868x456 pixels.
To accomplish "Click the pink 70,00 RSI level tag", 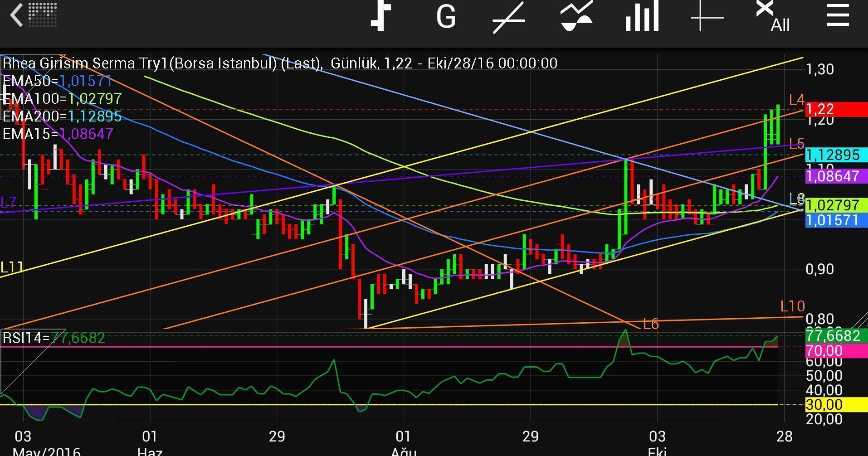I will pyautogui.click(x=835, y=350).
